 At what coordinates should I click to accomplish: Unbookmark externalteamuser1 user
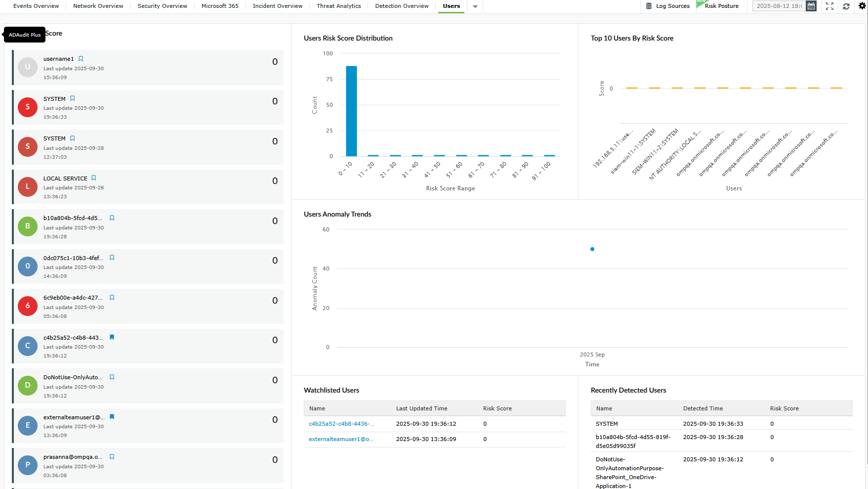(112, 417)
